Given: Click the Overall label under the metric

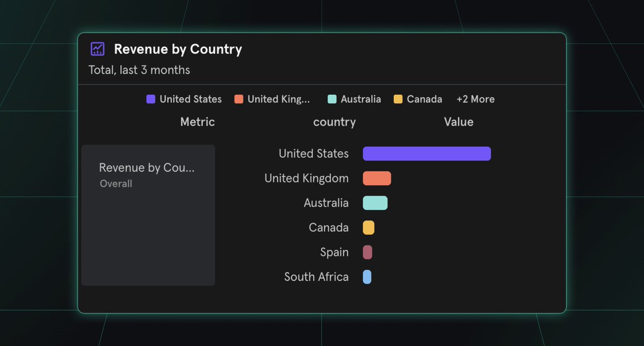Looking at the screenshot, I should tap(116, 183).
